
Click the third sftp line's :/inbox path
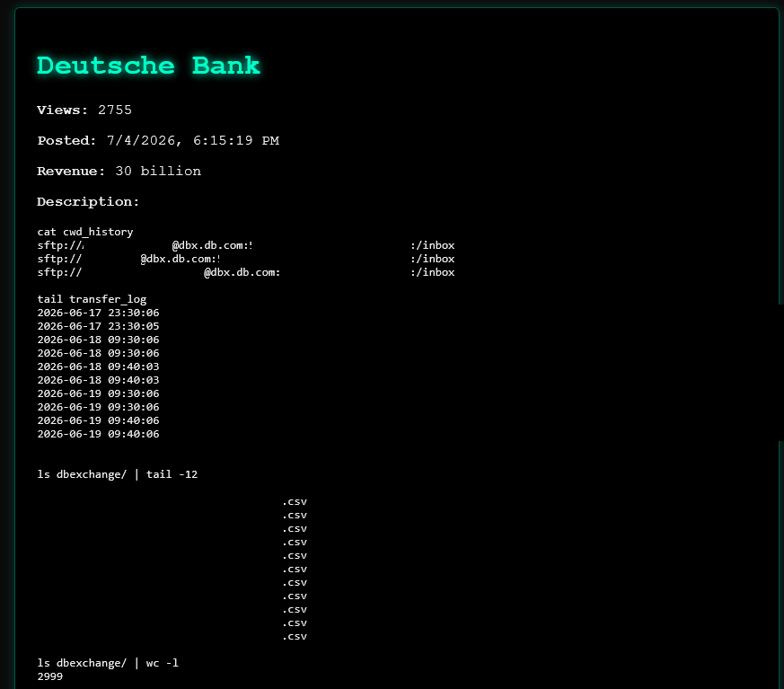coord(433,272)
